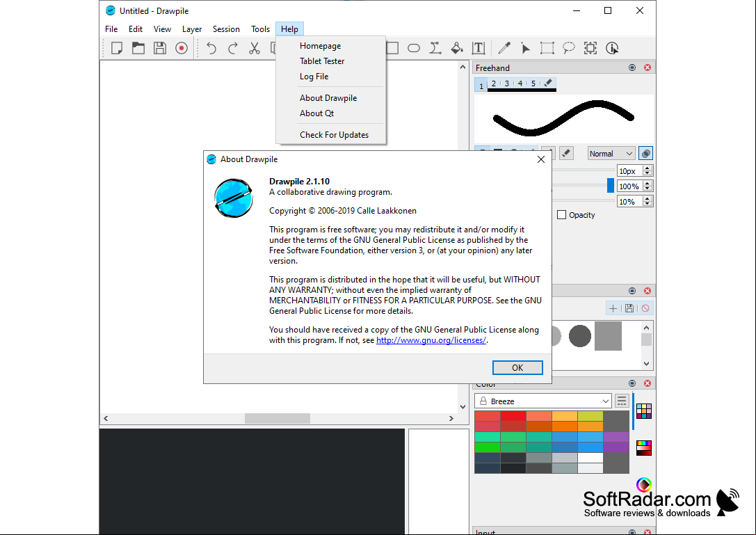Select brush slot 2
The width and height of the screenshot is (756, 535).
[494, 83]
